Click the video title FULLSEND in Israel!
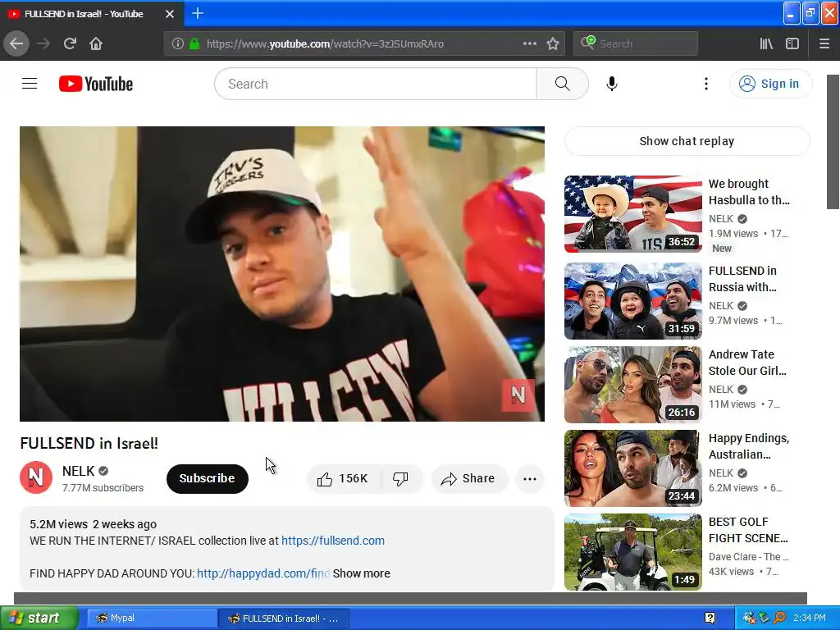This screenshot has width=840, height=630. tap(89, 443)
